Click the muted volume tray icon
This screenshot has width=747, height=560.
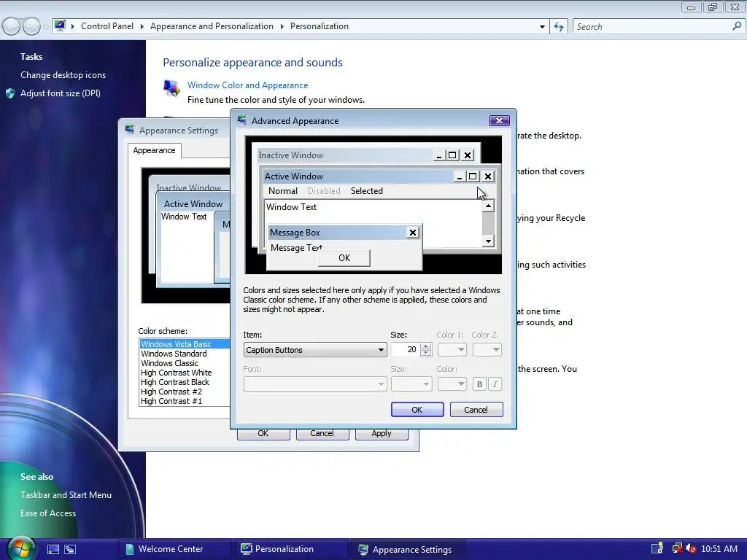click(x=691, y=548)
